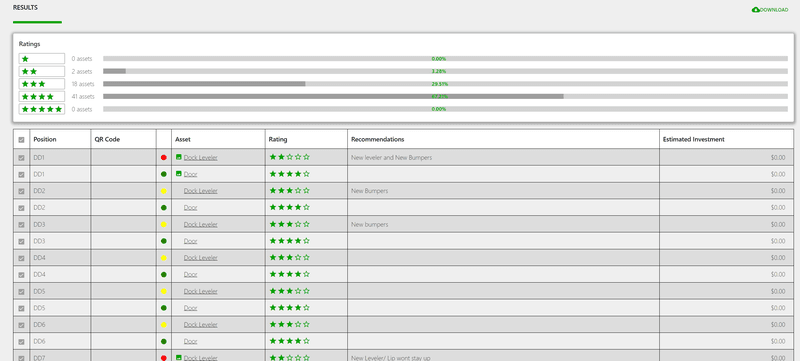This screenshot has width=800, height=361.
Task: Click green status dot on DD6 Door row
Action: tap(164, 341)
